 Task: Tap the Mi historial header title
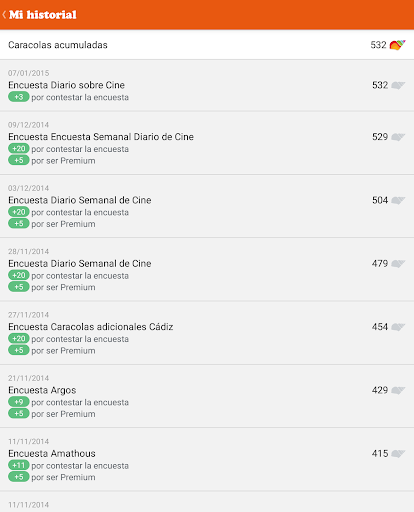point(43,15)
